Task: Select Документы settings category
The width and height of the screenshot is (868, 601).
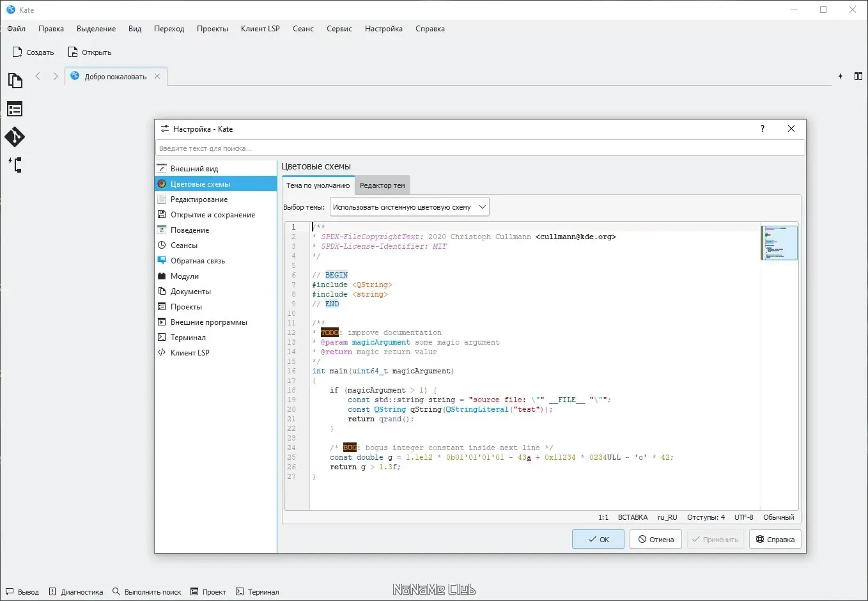Action: [215, 292]
